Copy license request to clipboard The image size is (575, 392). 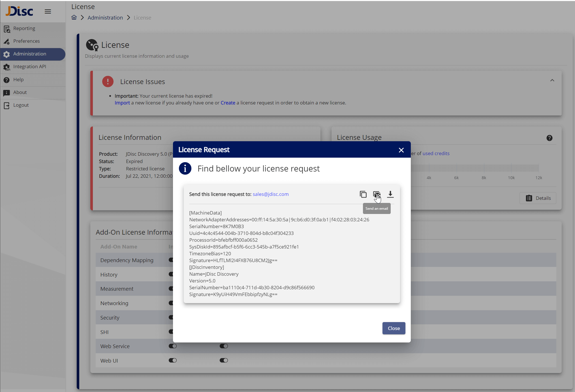click(363, 194)
